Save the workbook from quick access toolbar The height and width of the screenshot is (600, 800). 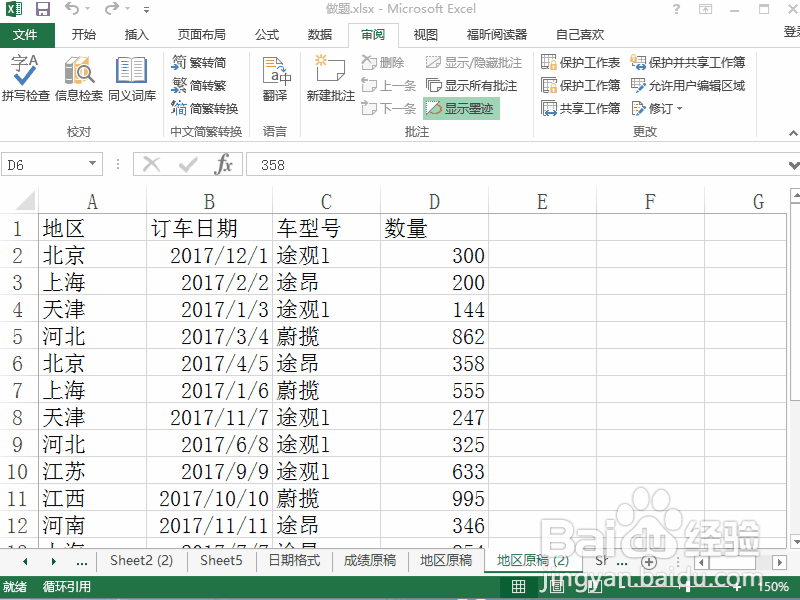coord(43,9)
